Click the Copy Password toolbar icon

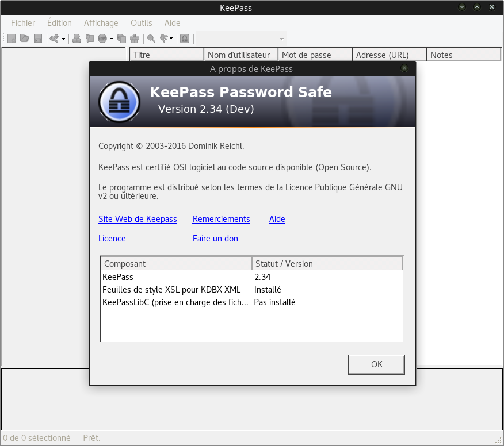90,39
